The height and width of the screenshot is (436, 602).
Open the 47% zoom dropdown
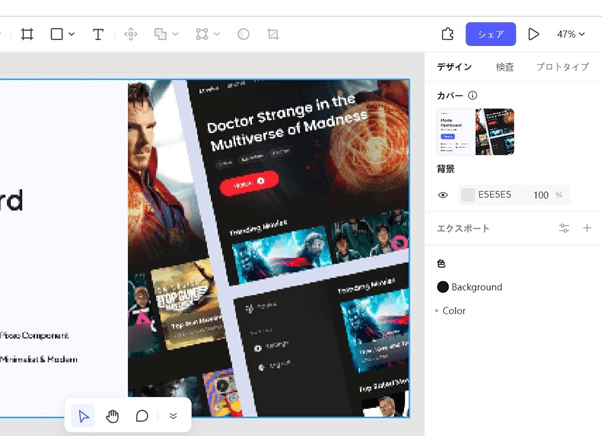[x=571, y=34]
